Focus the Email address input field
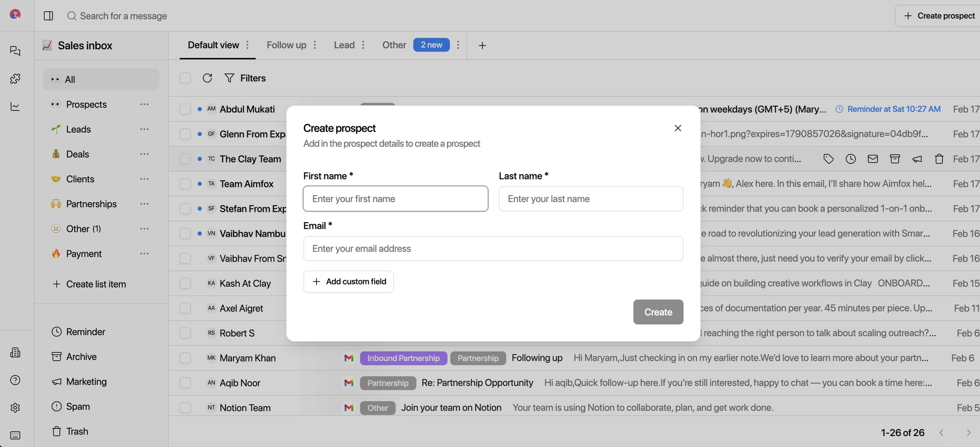 pyautogui.click(x=493, y=248)
